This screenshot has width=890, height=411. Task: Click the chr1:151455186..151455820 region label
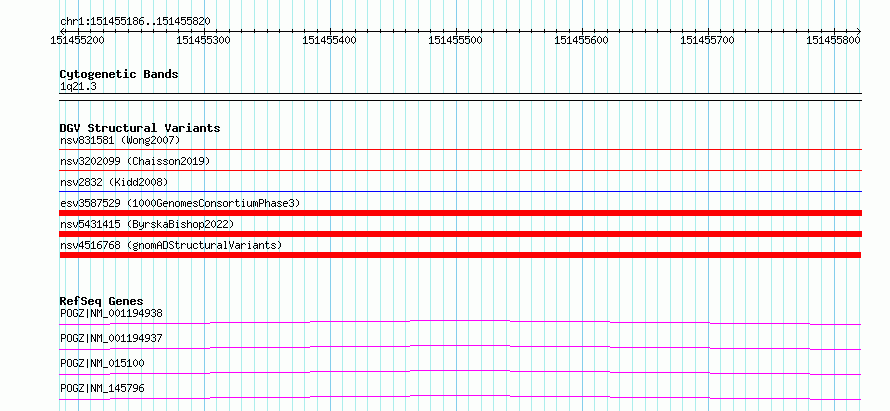pyautogui.click(x=135, y=22)
